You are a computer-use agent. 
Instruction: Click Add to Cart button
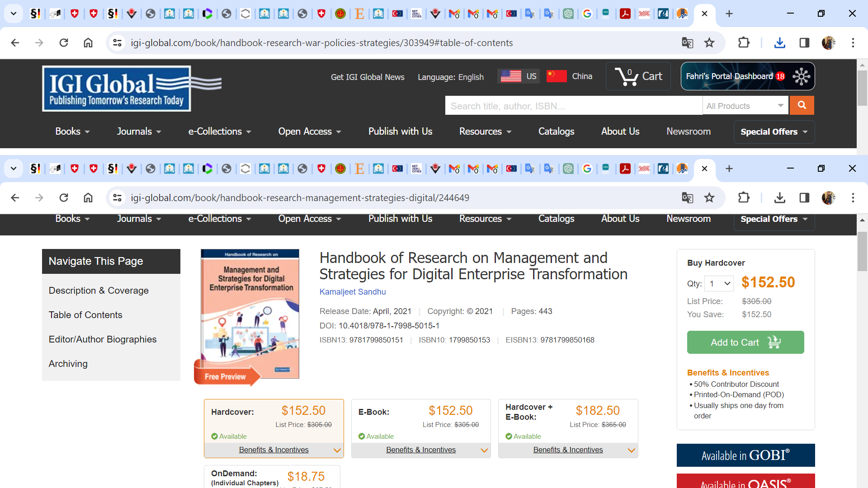[745, 343]
